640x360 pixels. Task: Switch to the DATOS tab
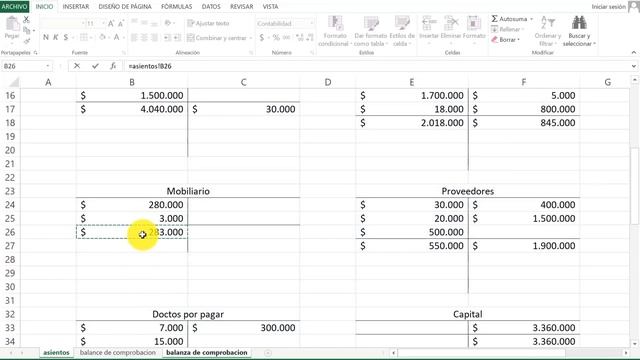tap(211, 7)
